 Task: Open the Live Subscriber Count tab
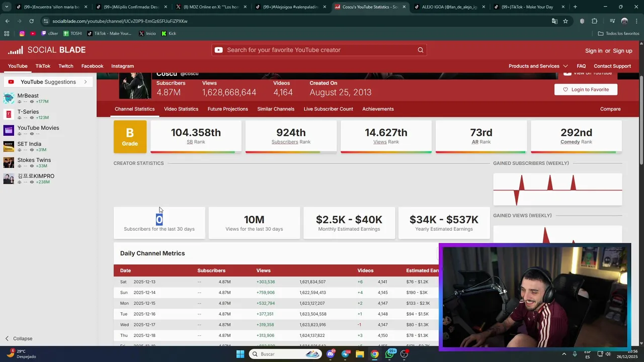(x=328, y=109)
